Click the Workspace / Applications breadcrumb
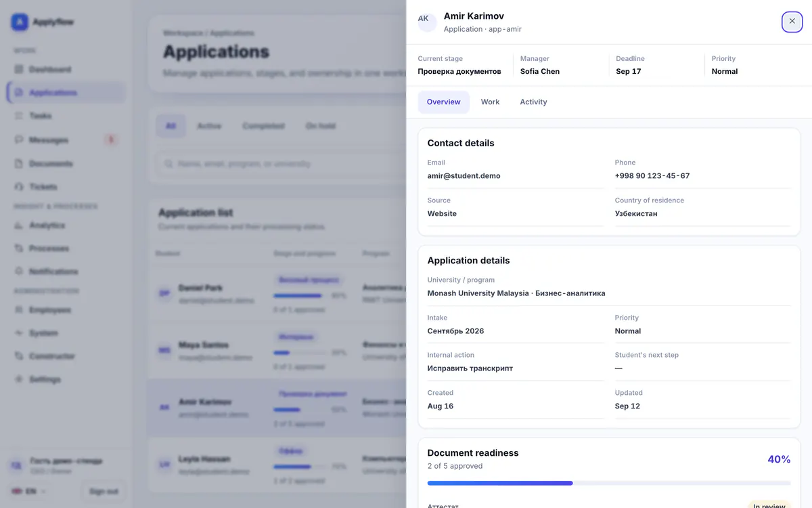This screenshot has height=508, width=812. pos(208,33)
